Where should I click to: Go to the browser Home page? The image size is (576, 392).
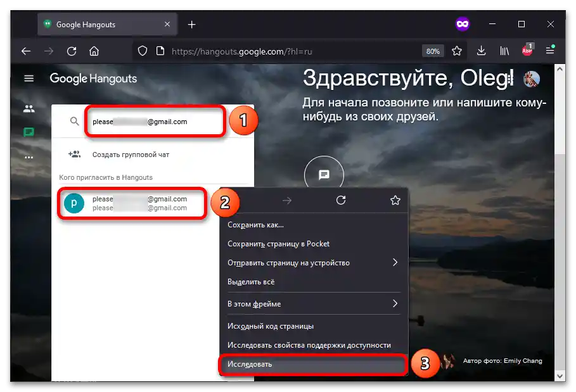[94, 51]
